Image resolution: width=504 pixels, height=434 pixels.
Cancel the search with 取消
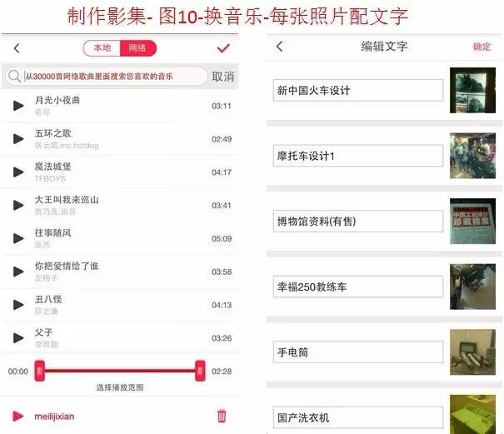222,77
